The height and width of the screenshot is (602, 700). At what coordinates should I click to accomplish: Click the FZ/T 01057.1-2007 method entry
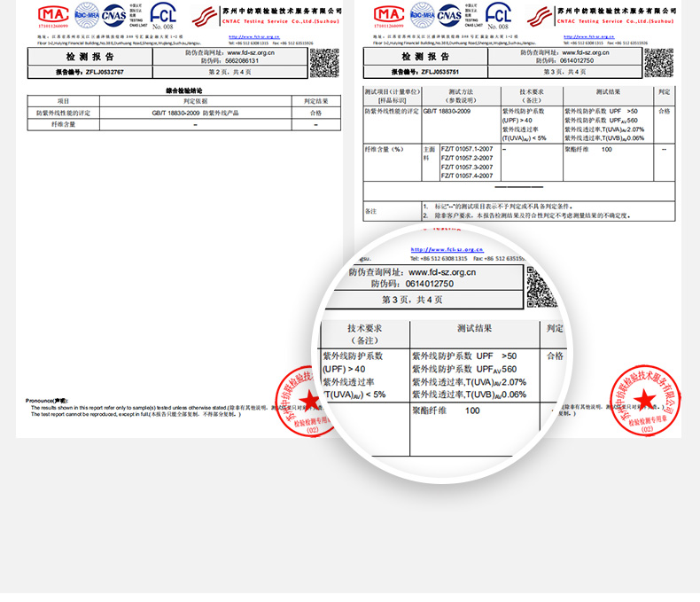click(467, 149)
